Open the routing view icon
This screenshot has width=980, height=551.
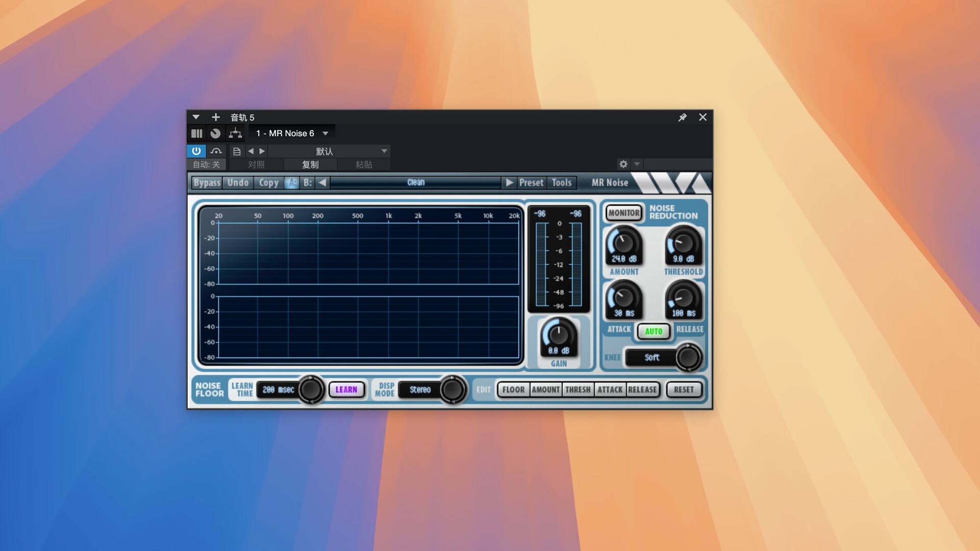click(235, 134)
